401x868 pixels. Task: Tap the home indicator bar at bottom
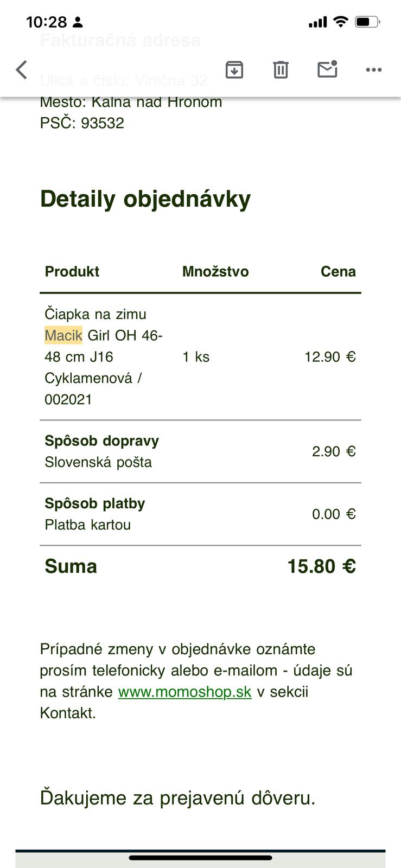[200, 858]
